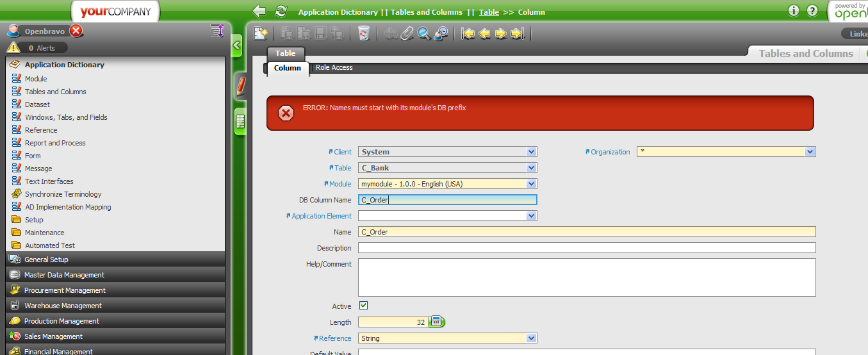Click the info icon in top right
Viewport: 868px width, 355px height.
[794, 11]
